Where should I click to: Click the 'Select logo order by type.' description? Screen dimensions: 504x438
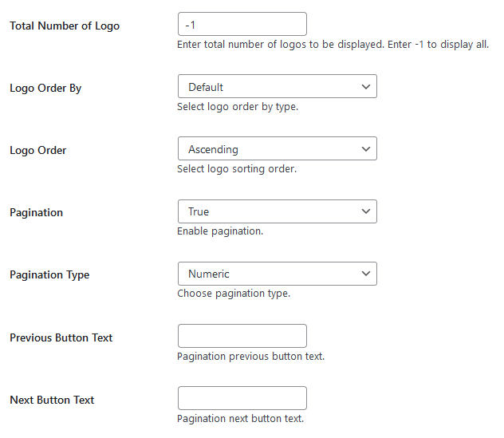[238, 107]
